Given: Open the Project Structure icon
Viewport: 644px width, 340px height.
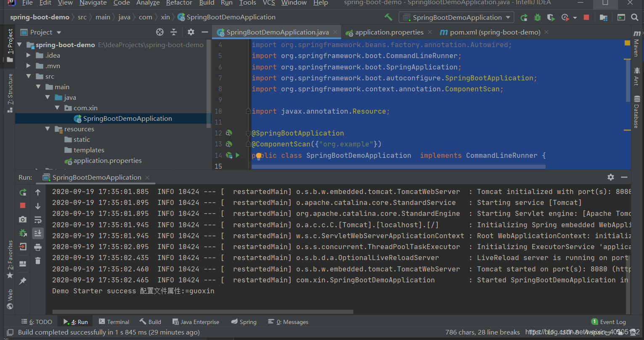Looking at the screenshot, I should point(603,17).
